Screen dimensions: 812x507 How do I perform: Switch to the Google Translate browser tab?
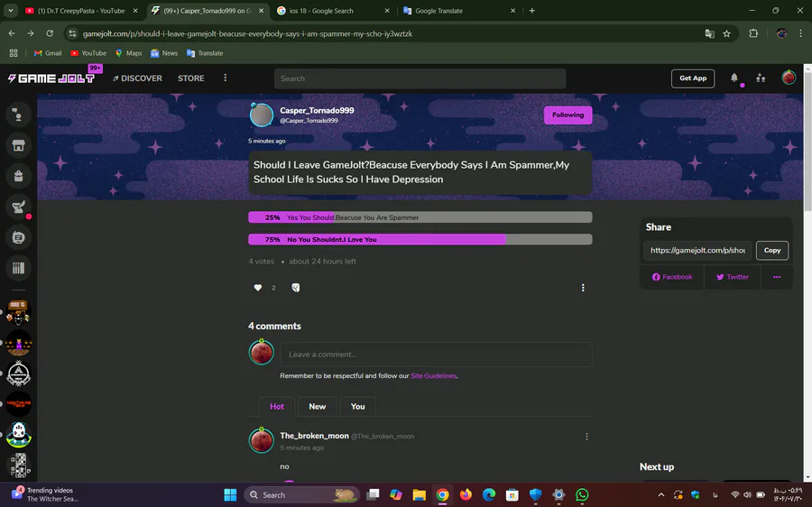click(459, 10)
